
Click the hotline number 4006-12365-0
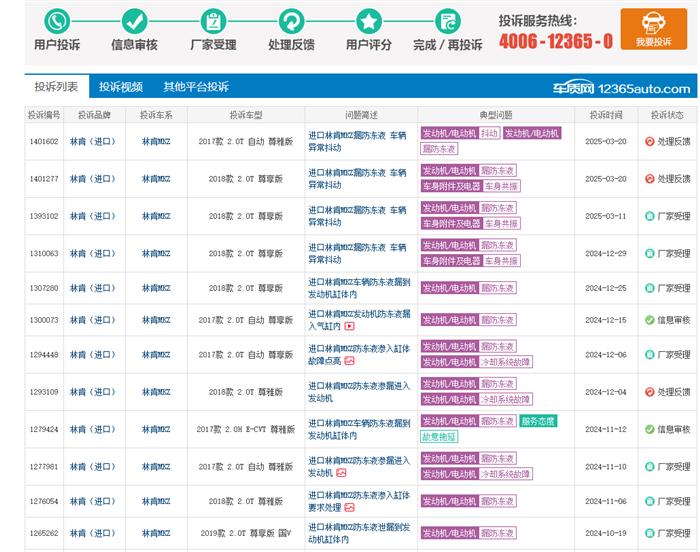click(556, 41)
